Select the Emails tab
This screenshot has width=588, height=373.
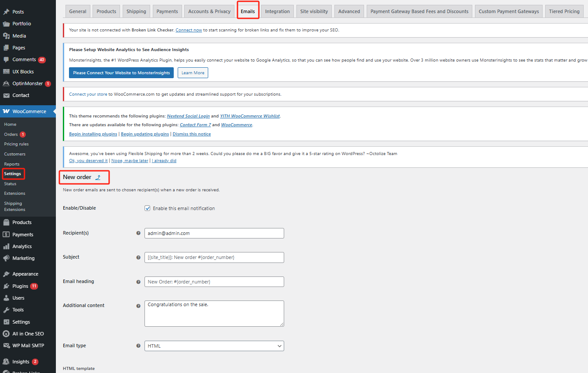click(248, 11)
